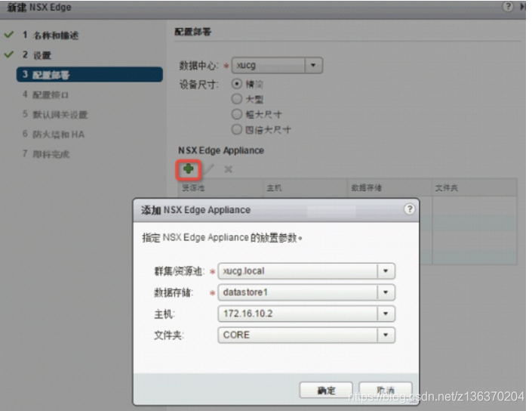The width and height of the screenshot is (532, 411).
Task: Select the 四倍大尺寸 appliance size option
Action: (236, 129)
